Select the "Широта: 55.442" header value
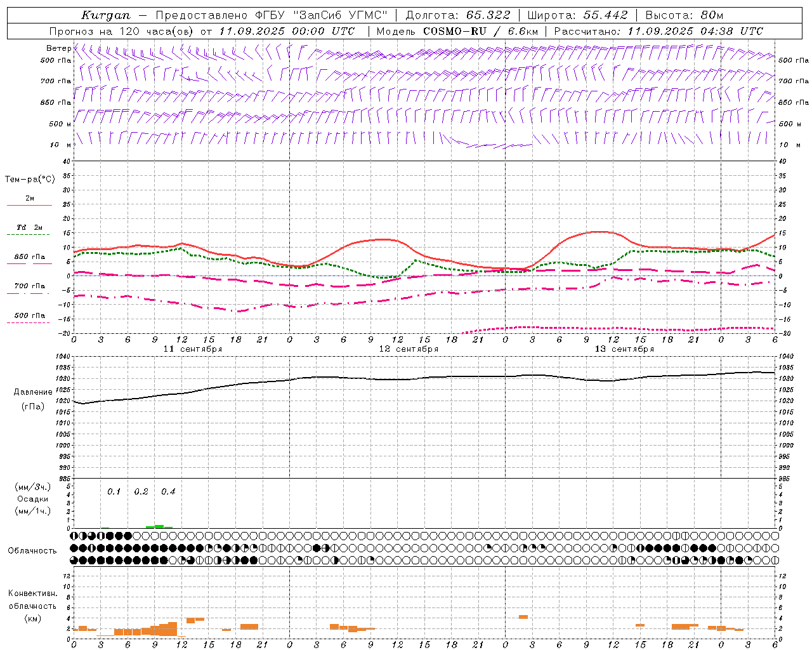Viewport: 812px width, 650px height. 578,15
